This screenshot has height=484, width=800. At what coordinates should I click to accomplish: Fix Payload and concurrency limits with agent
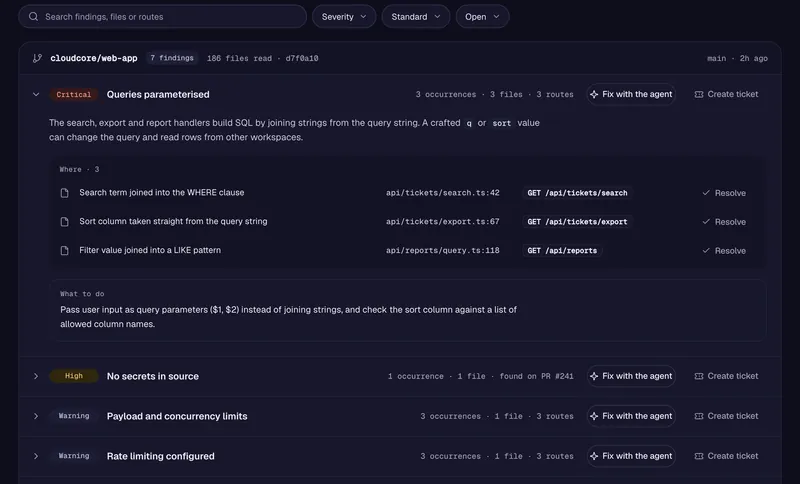click(x=631, y=416)
